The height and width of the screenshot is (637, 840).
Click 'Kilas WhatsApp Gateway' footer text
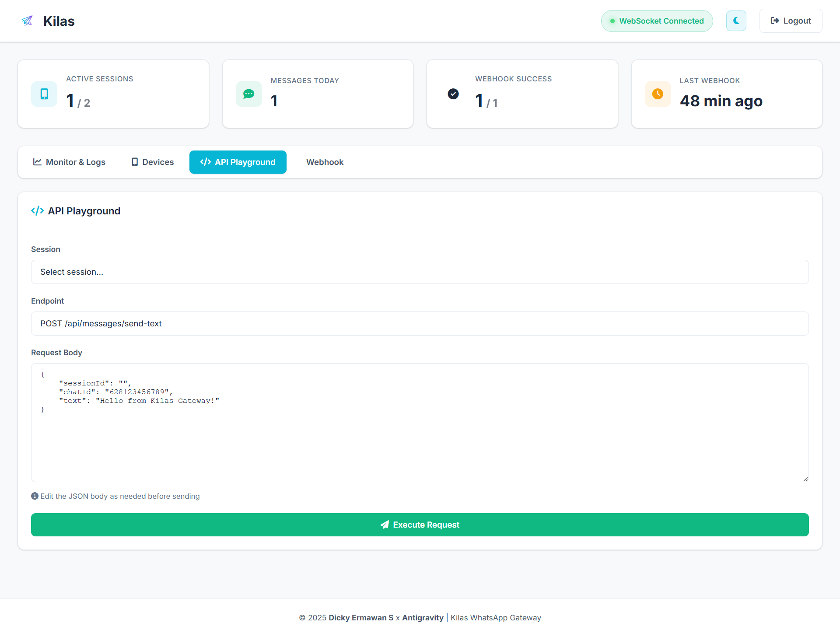pos(496,618)
